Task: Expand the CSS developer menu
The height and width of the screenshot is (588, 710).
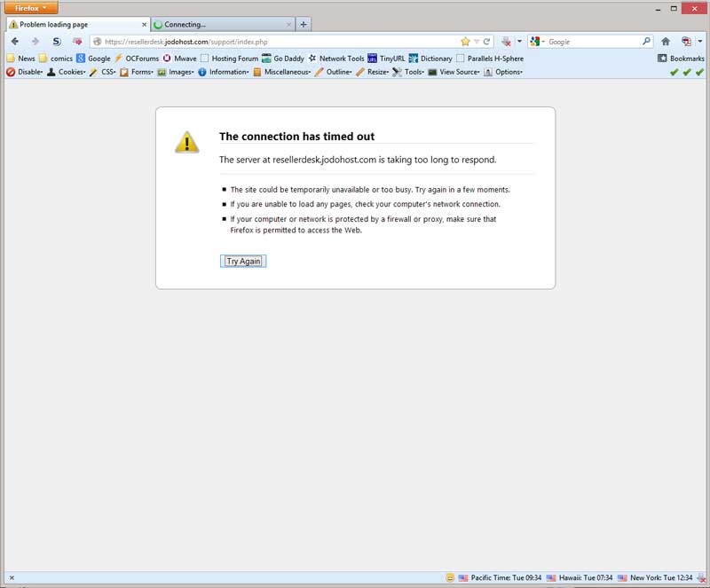Action: coord(103,72)
